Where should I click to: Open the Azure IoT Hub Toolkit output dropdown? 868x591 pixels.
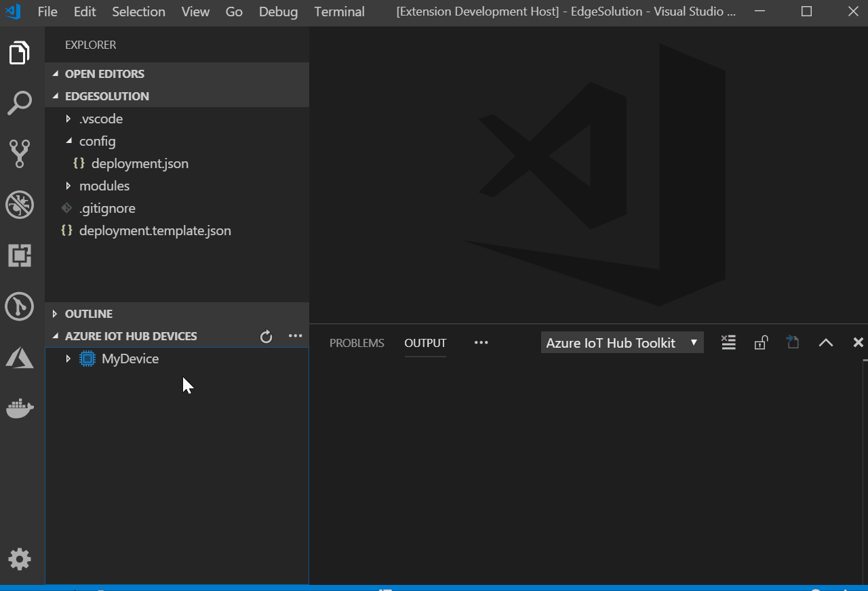[622, 342]
